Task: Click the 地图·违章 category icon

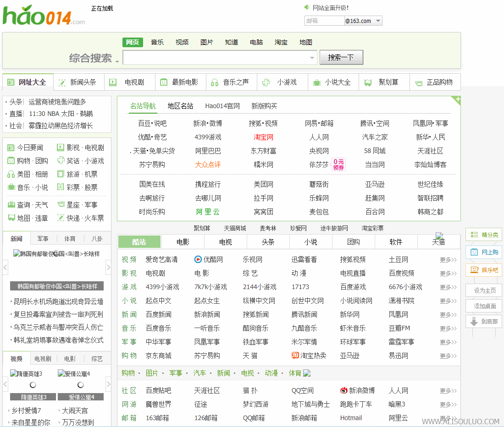Action: (x=11, y=218)
